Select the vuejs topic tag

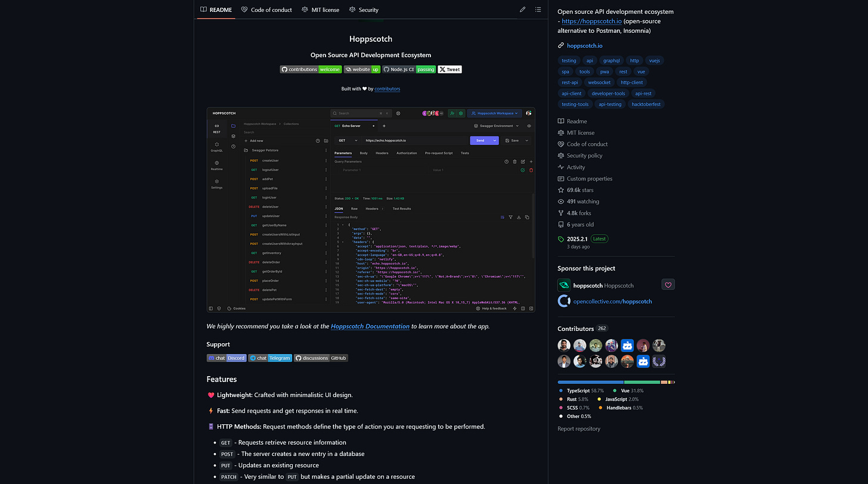pos(654,60)
